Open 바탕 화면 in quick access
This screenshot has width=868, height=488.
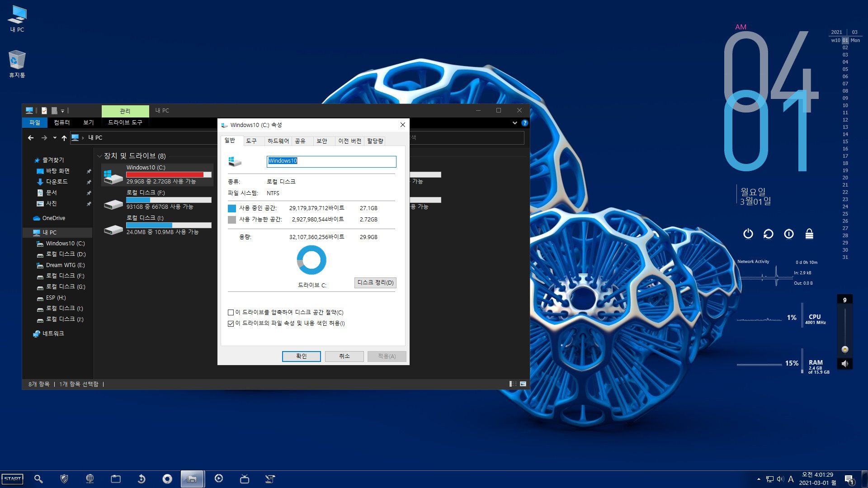point(58,171)
